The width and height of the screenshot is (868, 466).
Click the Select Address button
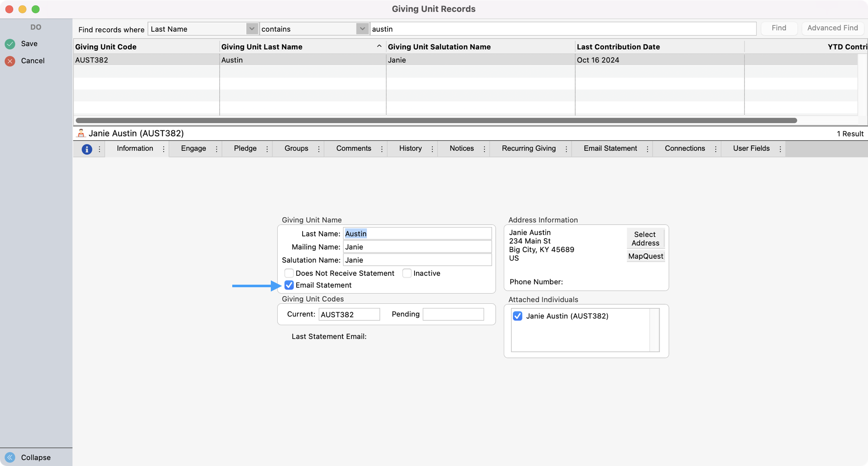[x=645, y=239]
